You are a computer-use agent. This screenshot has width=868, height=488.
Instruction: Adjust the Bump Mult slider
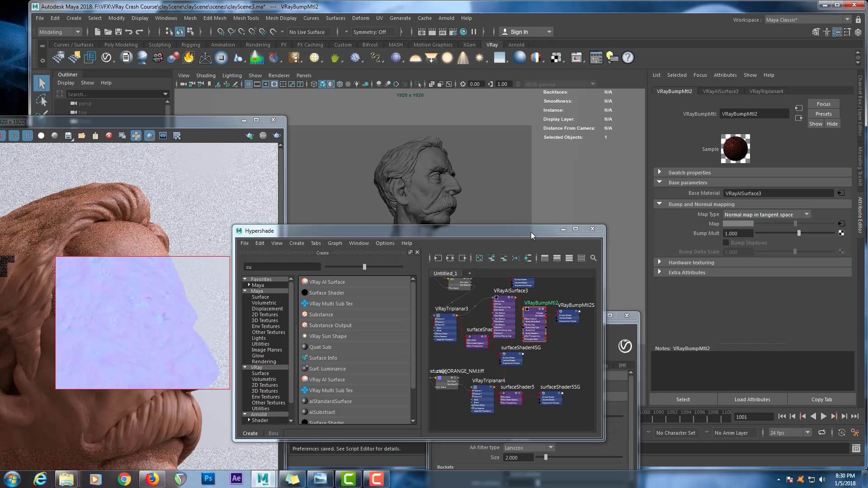click(x=799, y=233)
